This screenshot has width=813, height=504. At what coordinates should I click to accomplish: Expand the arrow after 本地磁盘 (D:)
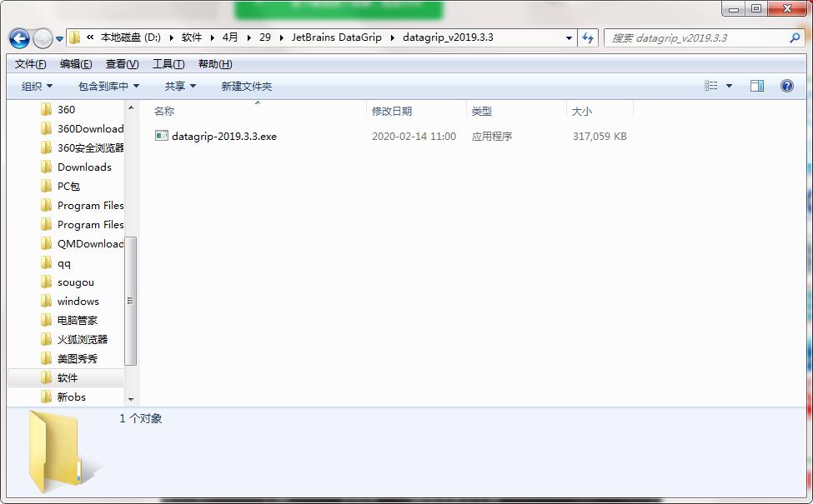171,37
